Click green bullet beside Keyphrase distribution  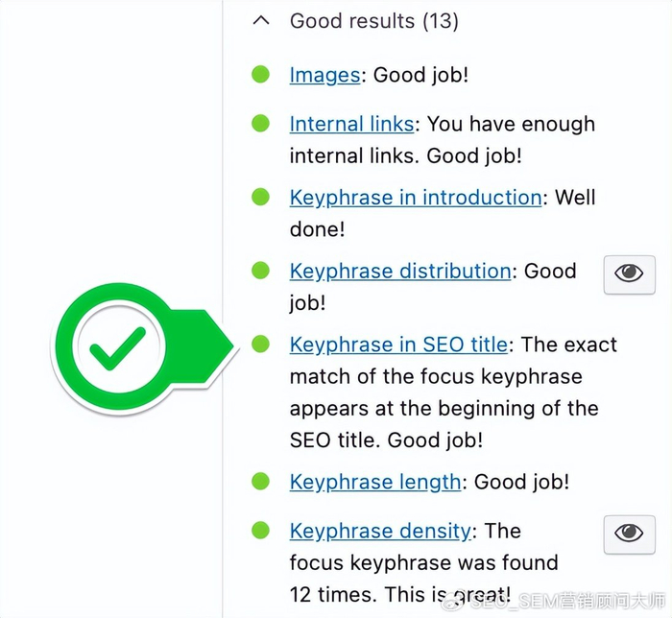(260, 272)
